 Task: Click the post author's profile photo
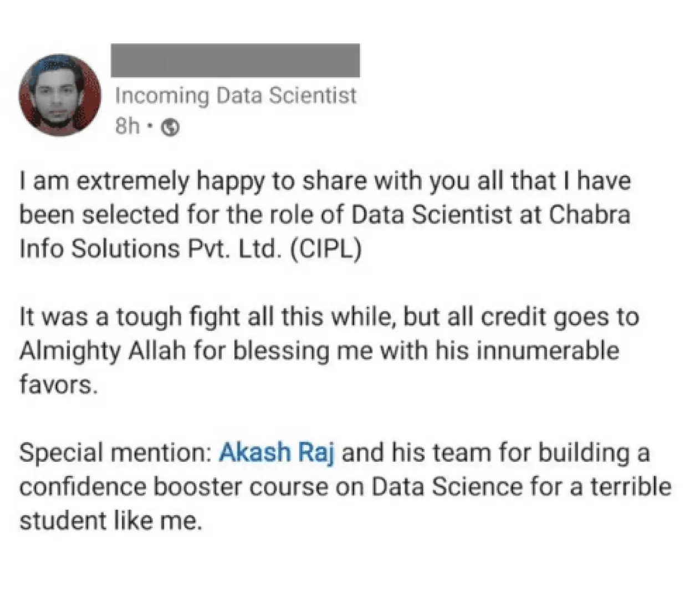click(60, 95)
